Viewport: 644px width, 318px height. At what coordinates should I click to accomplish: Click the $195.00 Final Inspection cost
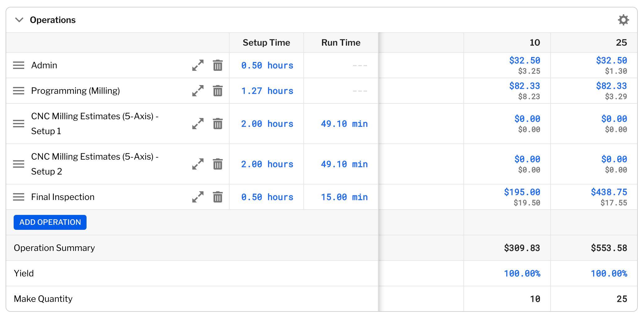(x=521, y=192)
